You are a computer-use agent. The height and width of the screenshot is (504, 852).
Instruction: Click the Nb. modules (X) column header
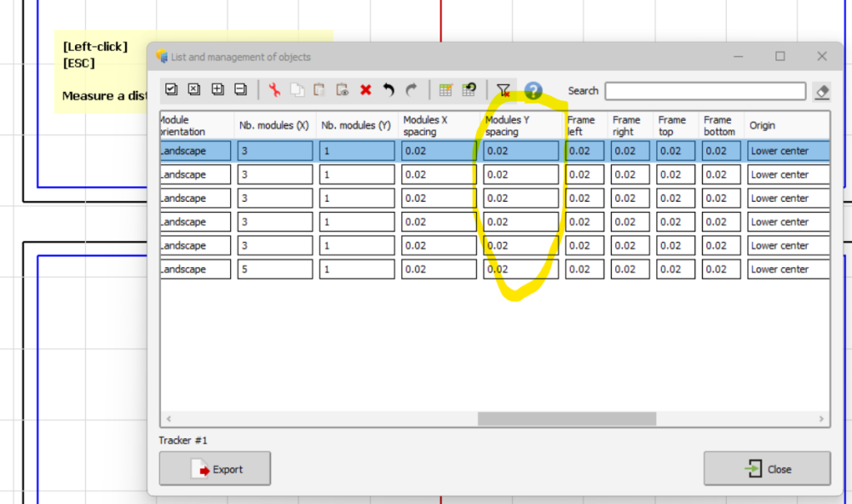coord(274,126)
